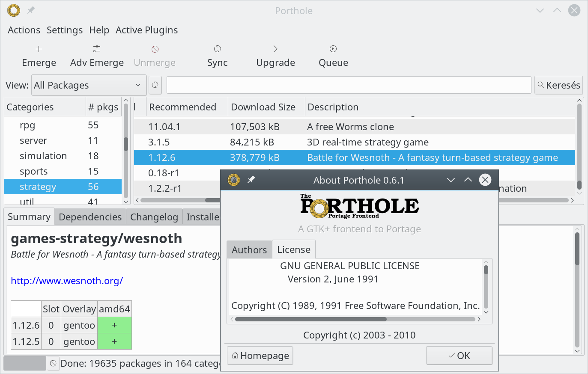
Task: Switch to the Dependencies tab
Action: coord(90,217)
